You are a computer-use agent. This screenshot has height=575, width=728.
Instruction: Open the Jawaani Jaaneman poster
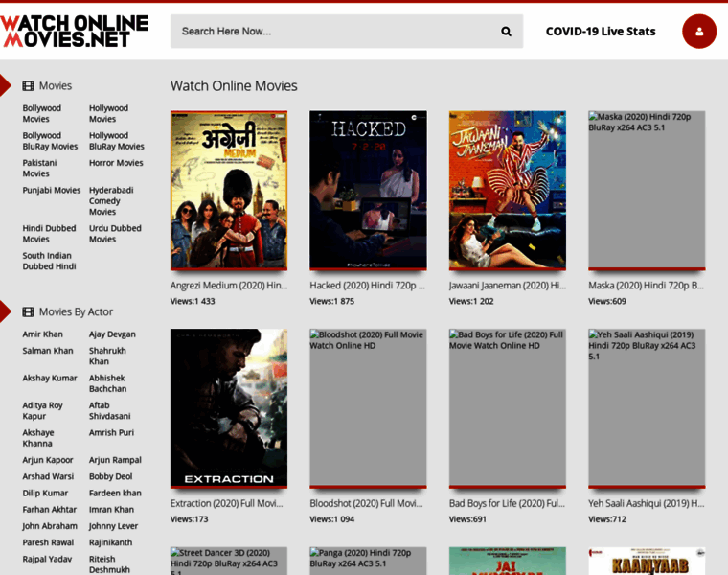click(x=508, y=191)
